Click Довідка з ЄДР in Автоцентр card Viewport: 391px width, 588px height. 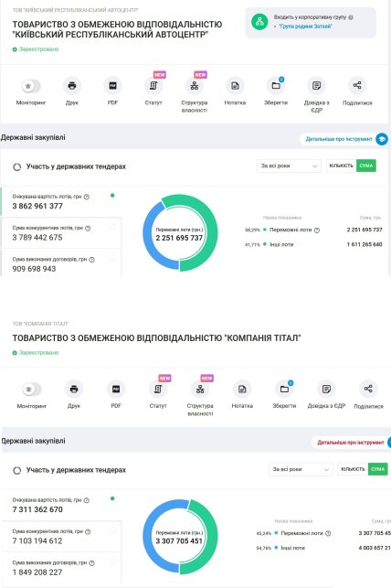click(316, 85)
